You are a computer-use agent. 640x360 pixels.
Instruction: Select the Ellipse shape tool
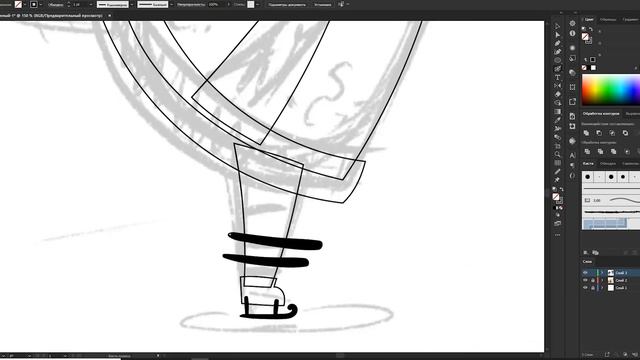[x=558, y=60]
